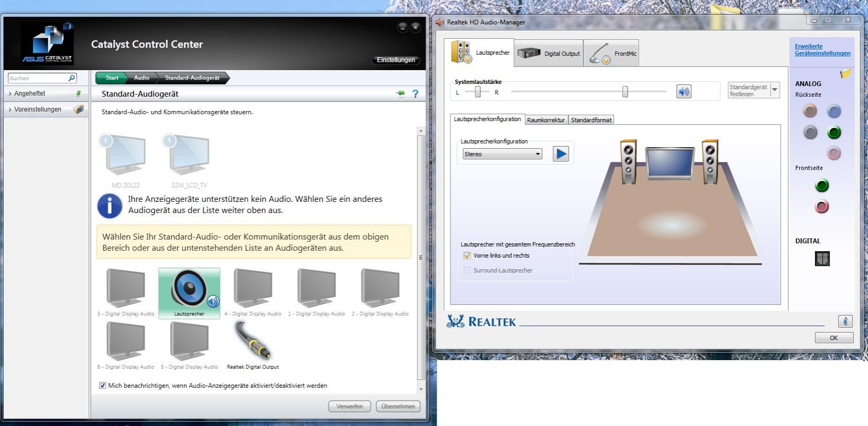Open Erweiterte Geräteeinstellungen link
The width and height of the screenshot is (868, 426).
point(822,50)
